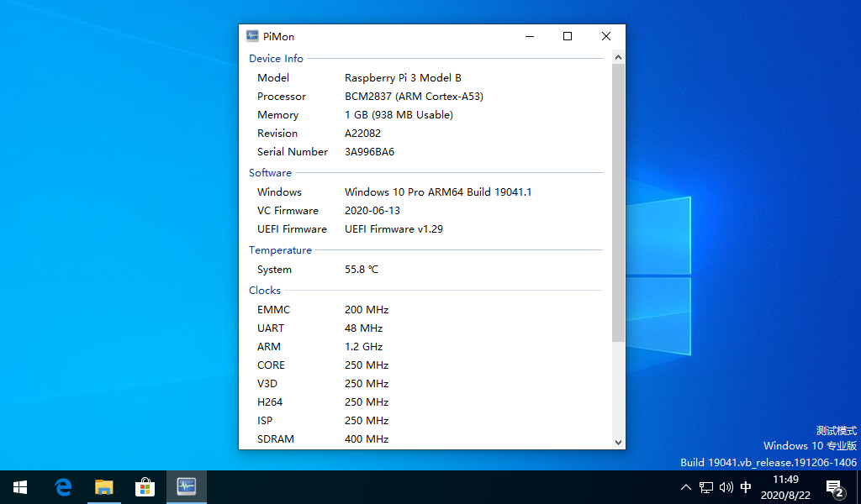Click the Temperature section header
The height and width of the screenshot is (504, 861).
pyautogui.click(x=280, y=250)
